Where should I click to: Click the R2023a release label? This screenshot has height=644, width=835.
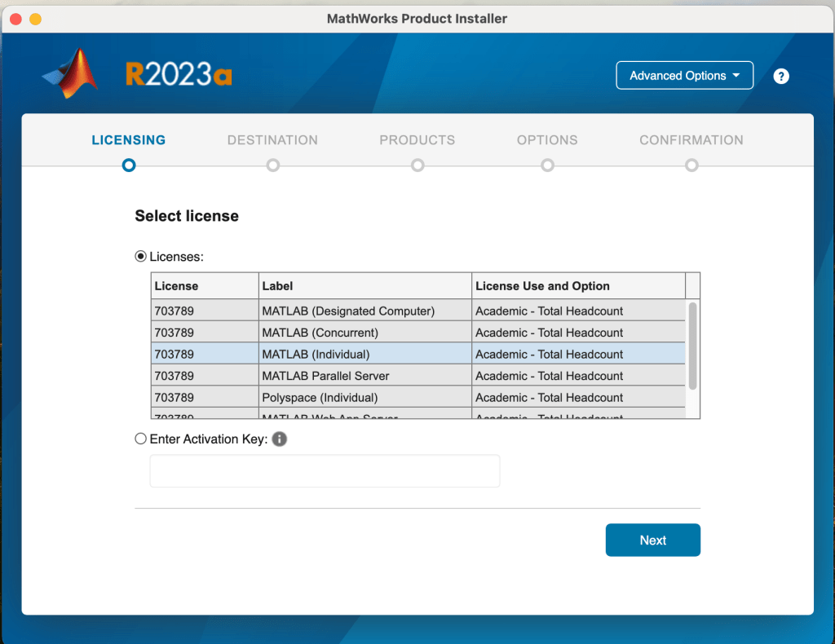[x=179, y=74]
